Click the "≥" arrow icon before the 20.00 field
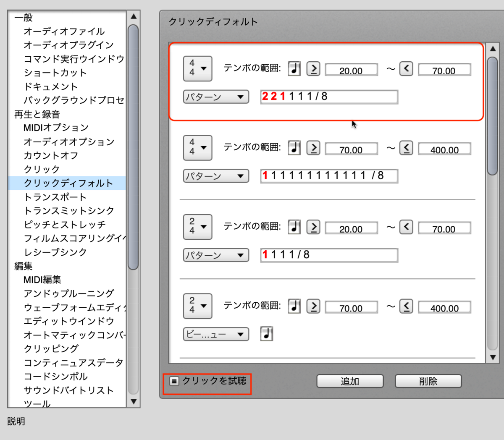This screenshot has width=504, height=440. tap(313, 69)
